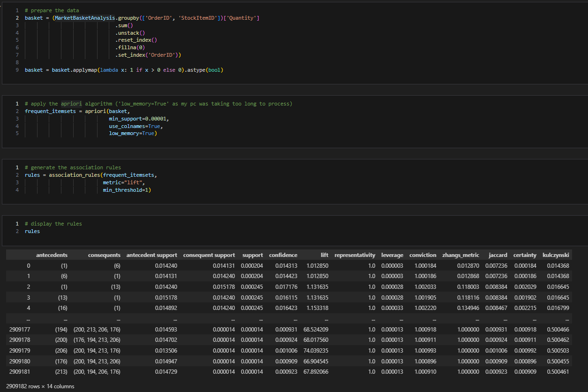This screenshot has height=392, width=588.
Task: Click the kulczynski value 0.500503
Action: point(558,350)
